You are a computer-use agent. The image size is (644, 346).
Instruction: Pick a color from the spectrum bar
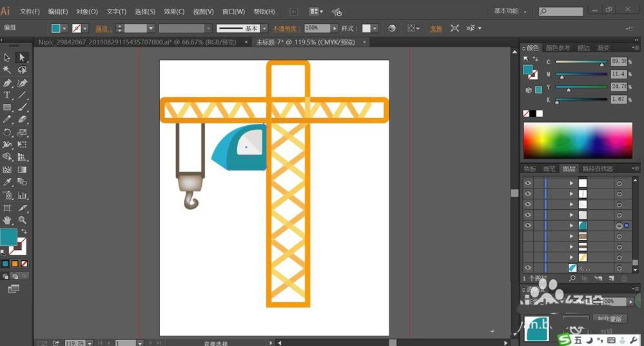pyautogui.click(x=578, y=140)
